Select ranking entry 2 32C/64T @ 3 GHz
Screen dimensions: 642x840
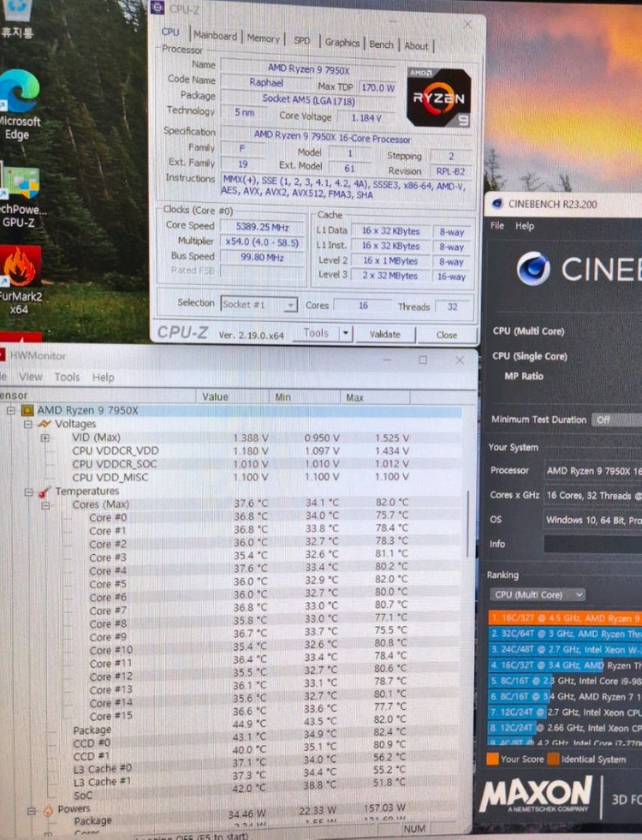click(x=565, y=634)
